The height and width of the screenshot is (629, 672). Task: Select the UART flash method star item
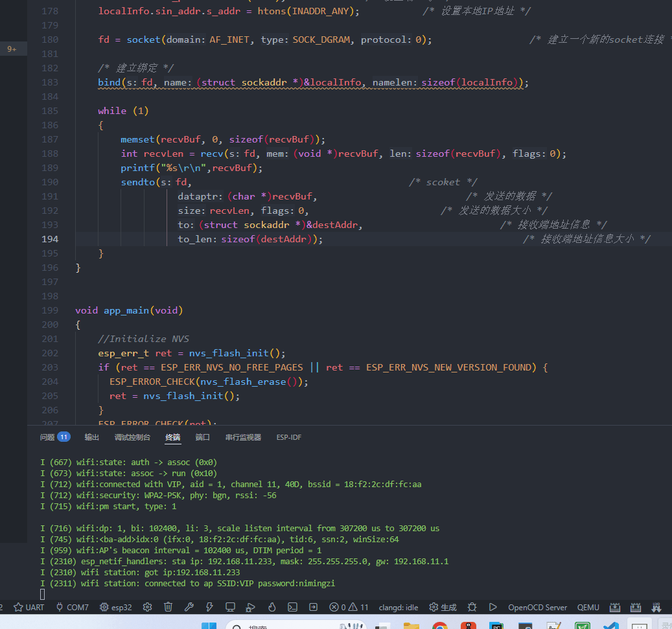[x=29, y=607]
